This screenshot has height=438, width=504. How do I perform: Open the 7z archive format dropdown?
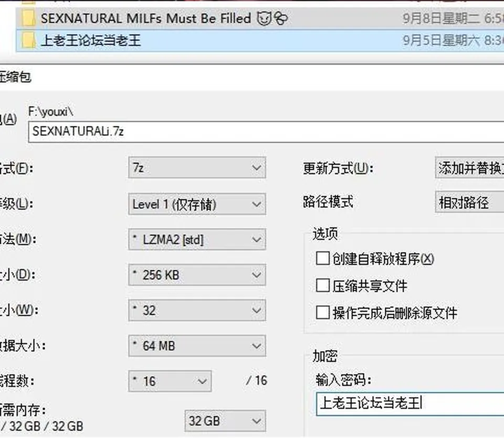coord(197,168)
